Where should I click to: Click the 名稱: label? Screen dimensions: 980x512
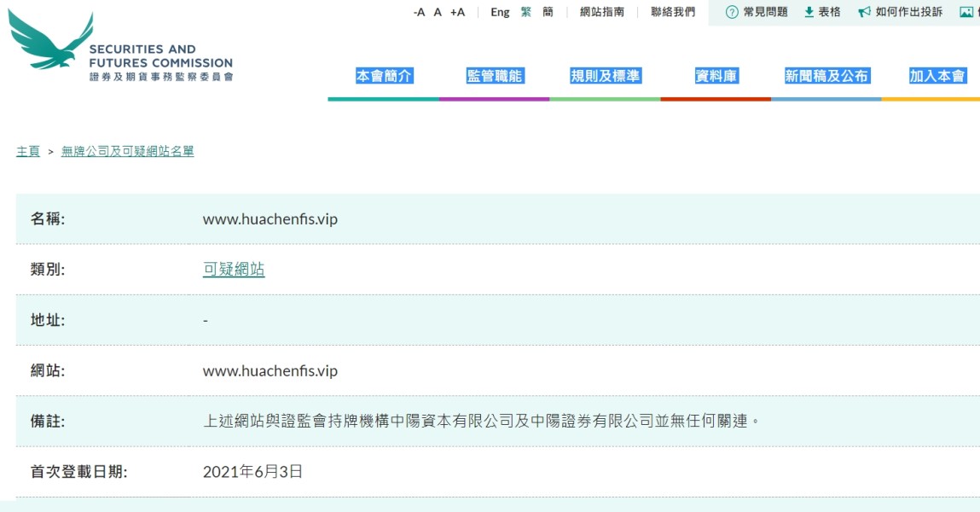pyautogui.click(x=48, y=218)
